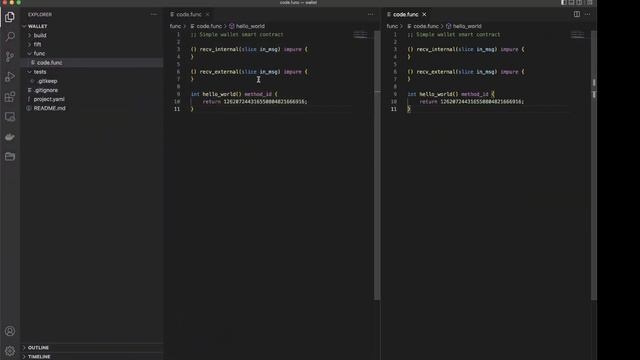Viewport: 640px width, 360px height.
Task: Close the left code.func tab
Action: coord(207,14)
